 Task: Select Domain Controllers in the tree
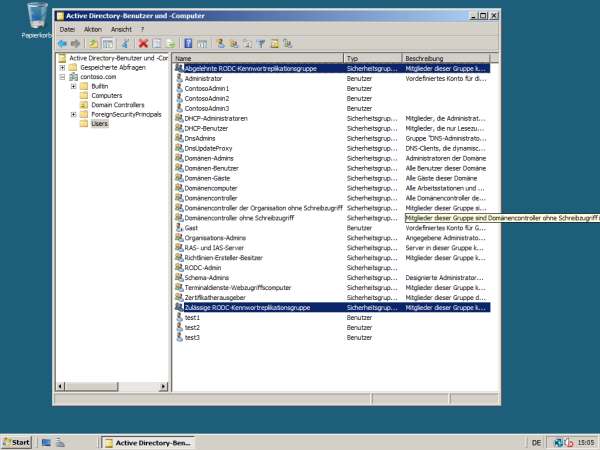[117, 105]
